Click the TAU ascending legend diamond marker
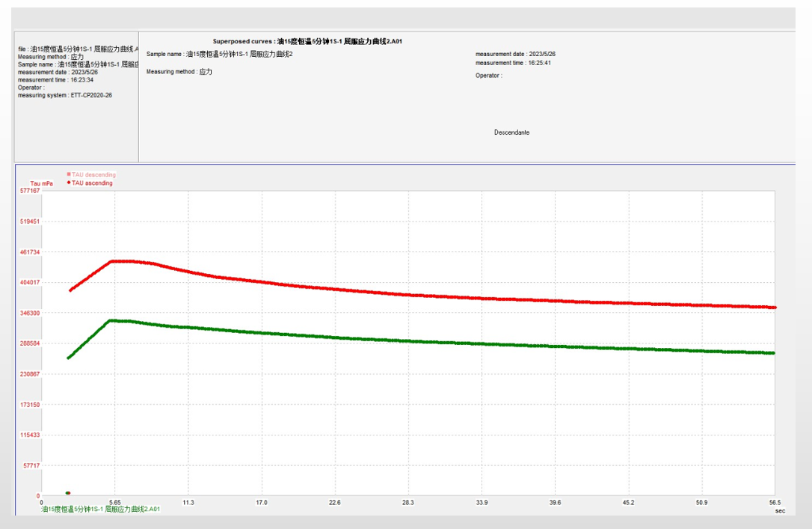 click(69, 183)
